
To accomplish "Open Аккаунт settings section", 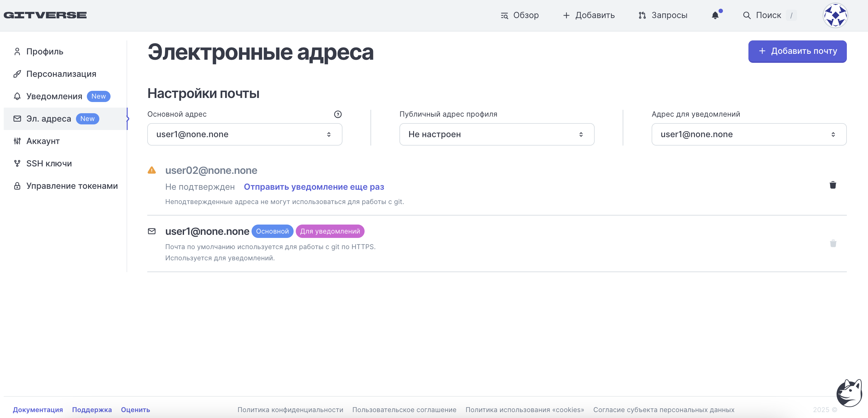I will 65,141.
